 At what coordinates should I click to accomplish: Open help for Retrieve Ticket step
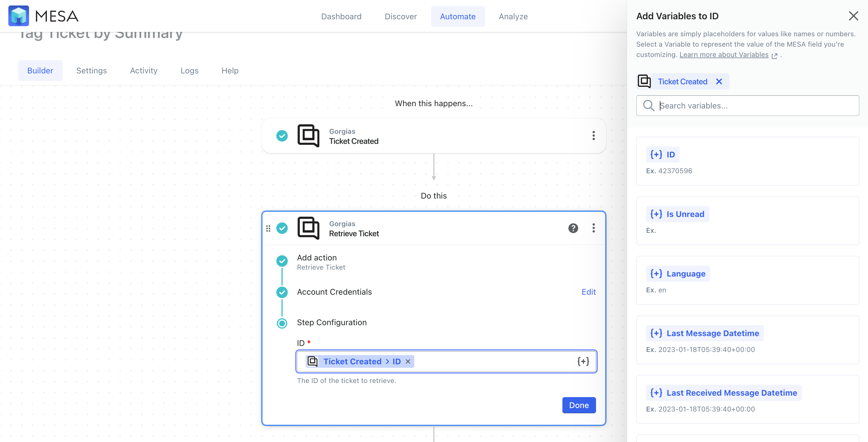[x=573, y=228]
